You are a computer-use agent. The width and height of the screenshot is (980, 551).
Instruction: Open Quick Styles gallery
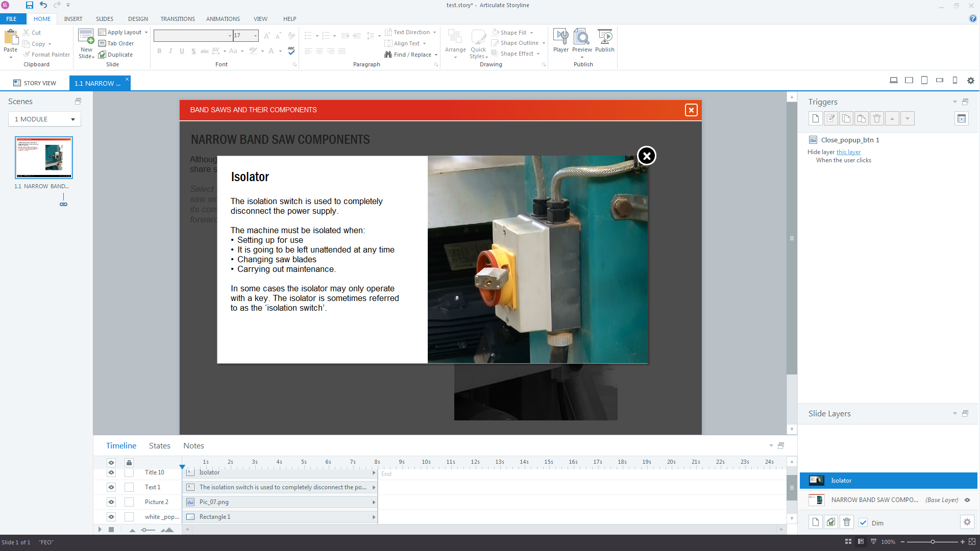point(478,43)
